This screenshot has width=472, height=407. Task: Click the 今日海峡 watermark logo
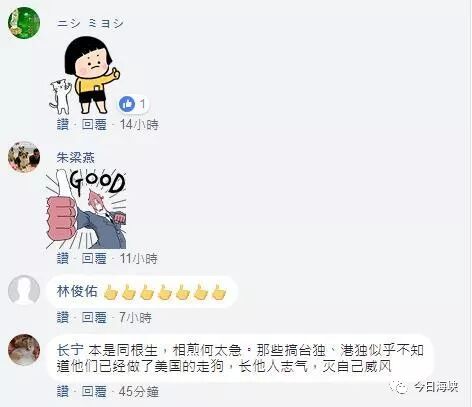(424, 387)
